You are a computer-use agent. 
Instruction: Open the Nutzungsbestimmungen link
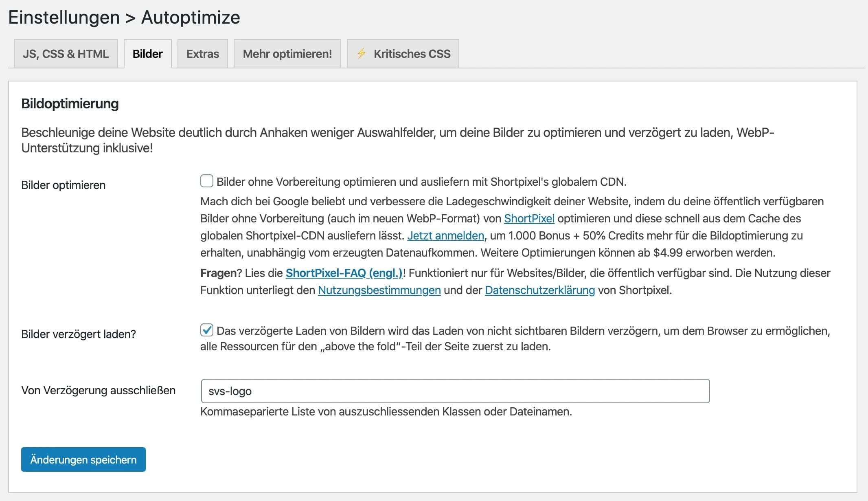379,290
